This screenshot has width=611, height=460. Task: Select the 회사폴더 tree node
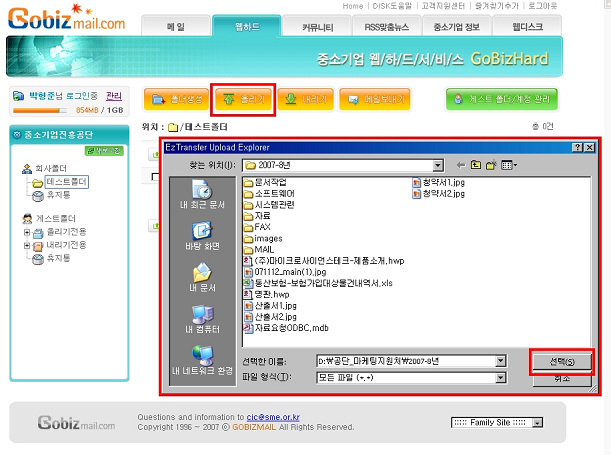click(51, 168)
